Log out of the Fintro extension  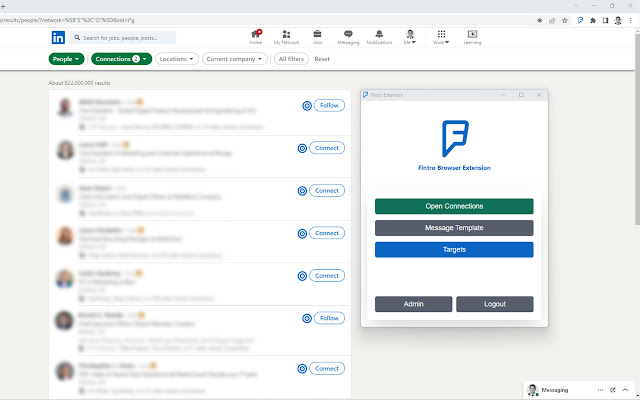pos(495,304)
